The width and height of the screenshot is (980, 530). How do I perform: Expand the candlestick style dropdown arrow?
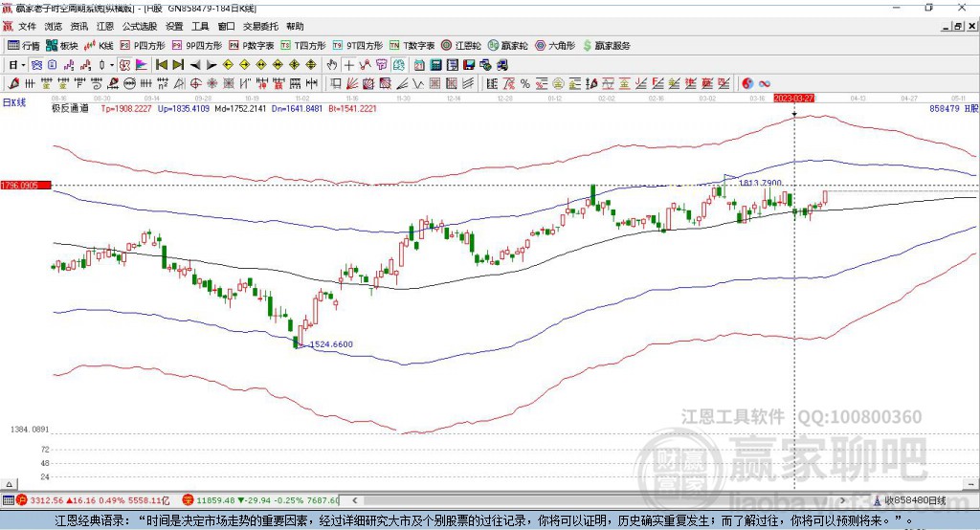112,65
